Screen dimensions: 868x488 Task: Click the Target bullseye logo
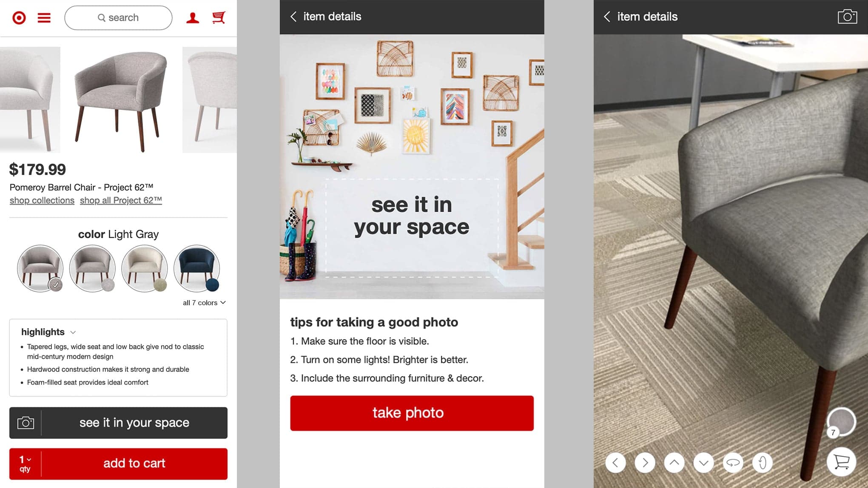[19, 18]
